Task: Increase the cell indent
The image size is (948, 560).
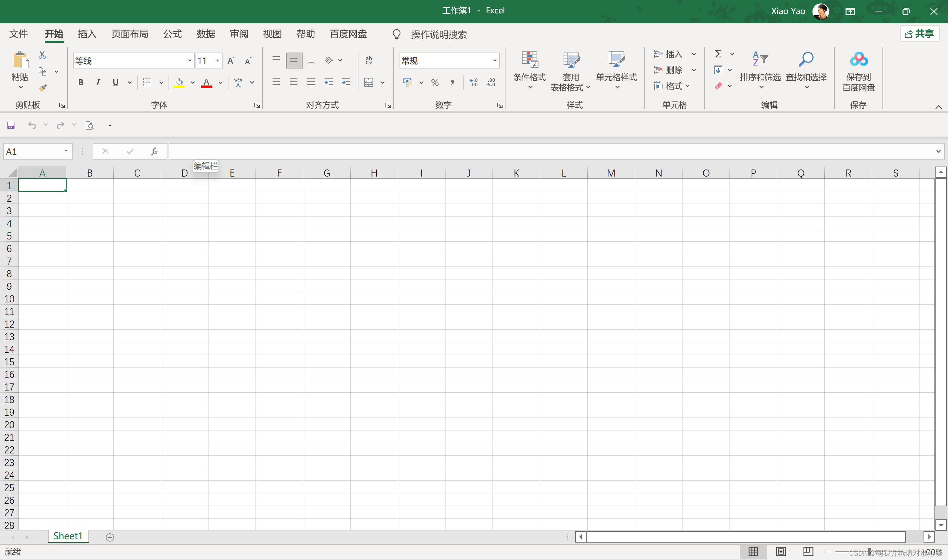Action: click(346, 82)
